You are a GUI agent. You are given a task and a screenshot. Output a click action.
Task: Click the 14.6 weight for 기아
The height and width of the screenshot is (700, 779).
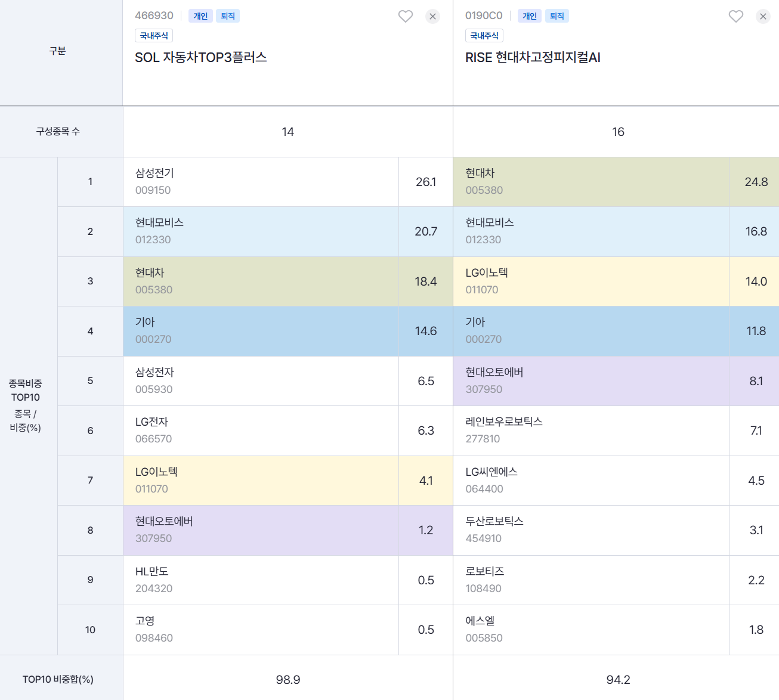(426, 331)
